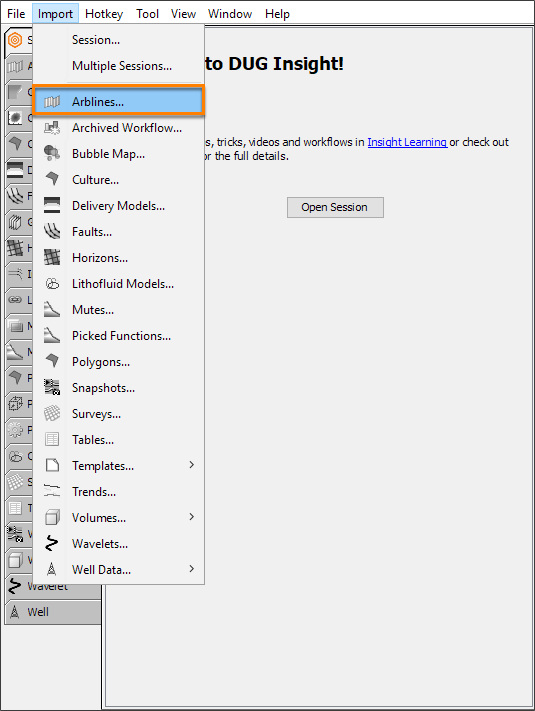Expand the Well Data submenu arrow
This screenshot has height=711, width=535.
(x=192, y=569)
